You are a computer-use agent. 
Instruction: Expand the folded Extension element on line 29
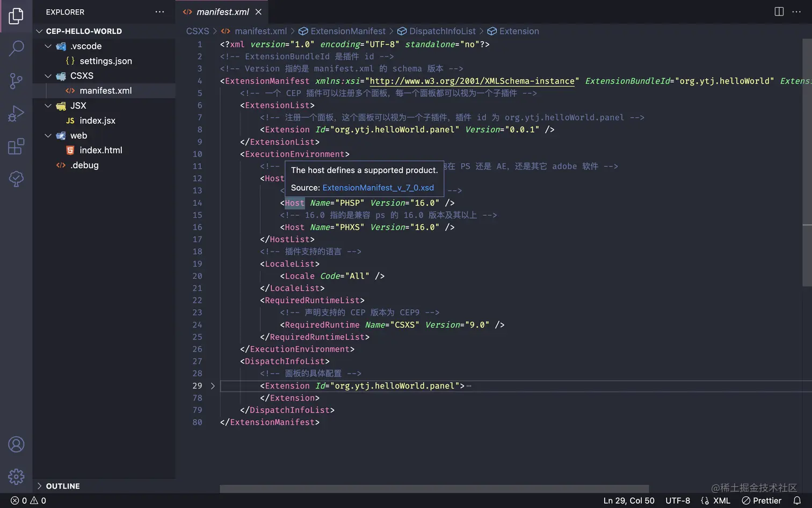213,385
